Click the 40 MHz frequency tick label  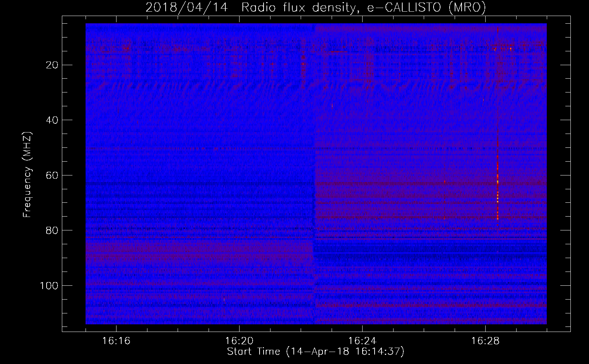coord(52,120)
